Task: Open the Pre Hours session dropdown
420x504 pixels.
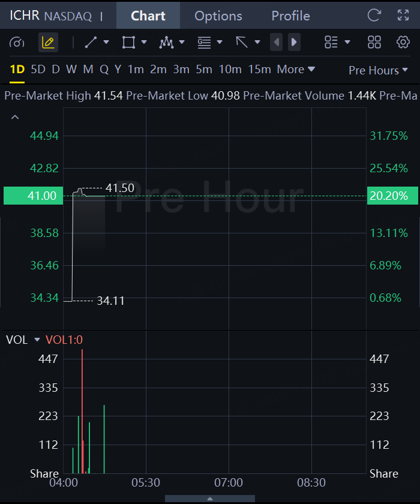Action: pos(378,70)
